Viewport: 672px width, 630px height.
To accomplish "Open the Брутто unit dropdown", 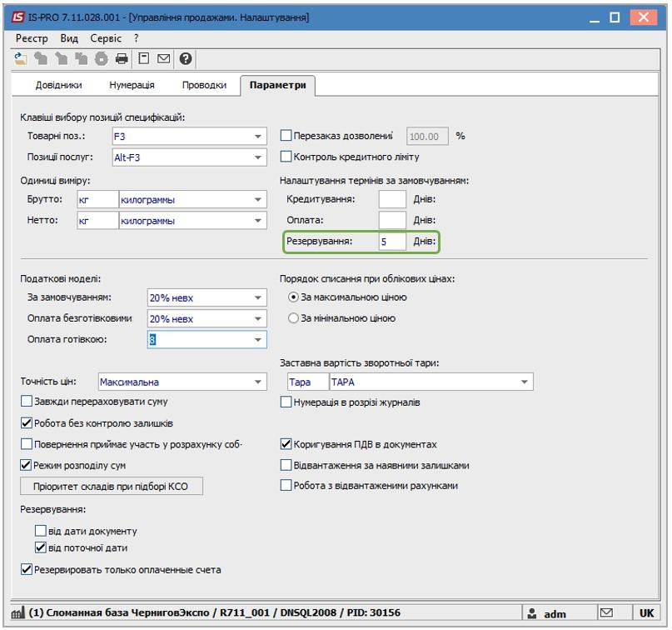I will point(258,199).
